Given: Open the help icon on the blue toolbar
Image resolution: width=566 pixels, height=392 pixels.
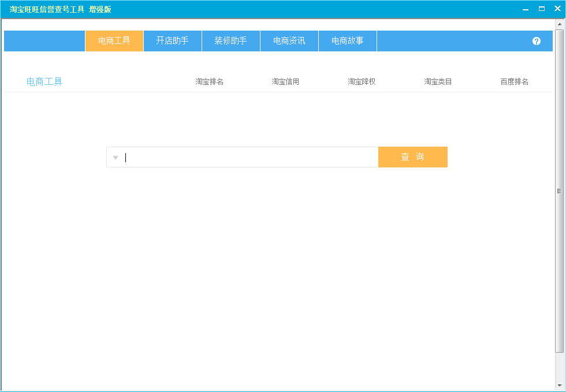Looking at the screenshot, I should tap(536, 41).
